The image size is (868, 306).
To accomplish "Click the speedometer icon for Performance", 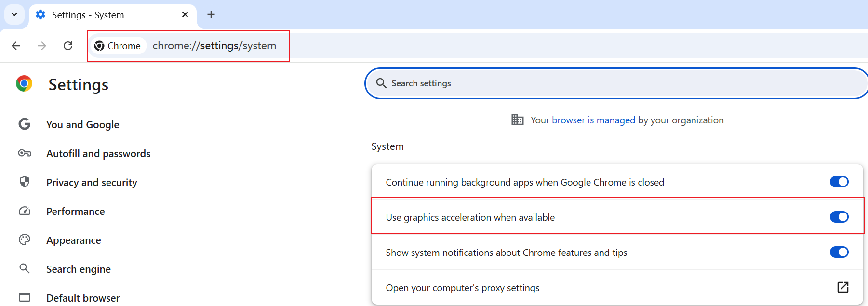I will [25, 211].
